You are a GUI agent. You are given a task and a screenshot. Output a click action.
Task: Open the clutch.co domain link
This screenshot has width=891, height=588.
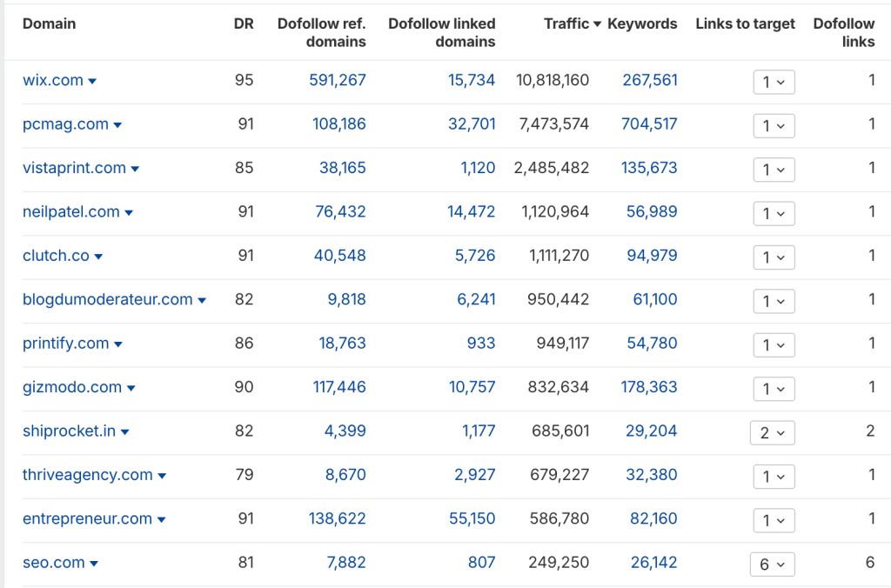point(56,255)
